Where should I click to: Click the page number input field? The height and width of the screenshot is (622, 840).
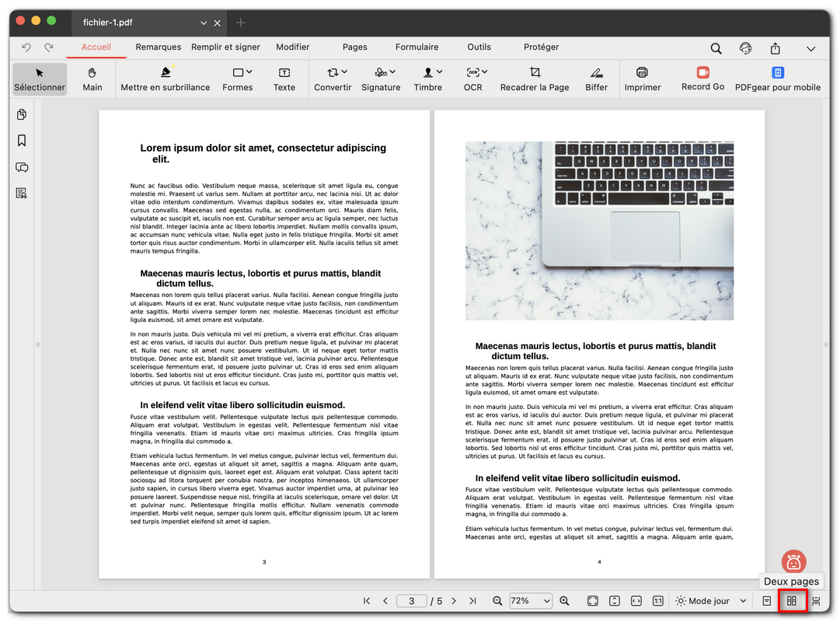click(x=411, y=600)
